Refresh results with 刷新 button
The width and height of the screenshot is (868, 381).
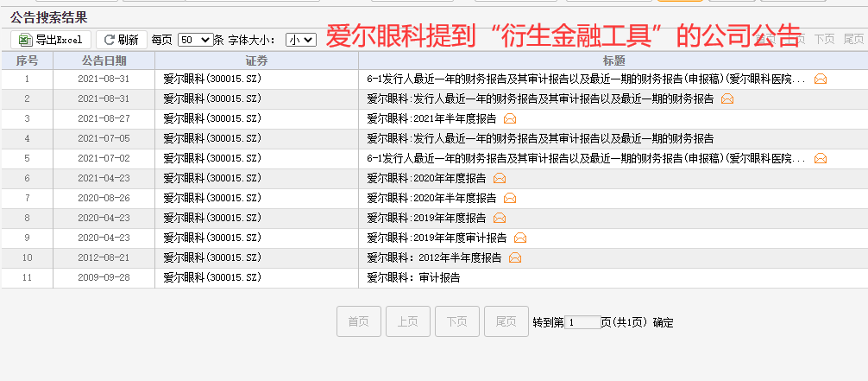click(122, 40)
